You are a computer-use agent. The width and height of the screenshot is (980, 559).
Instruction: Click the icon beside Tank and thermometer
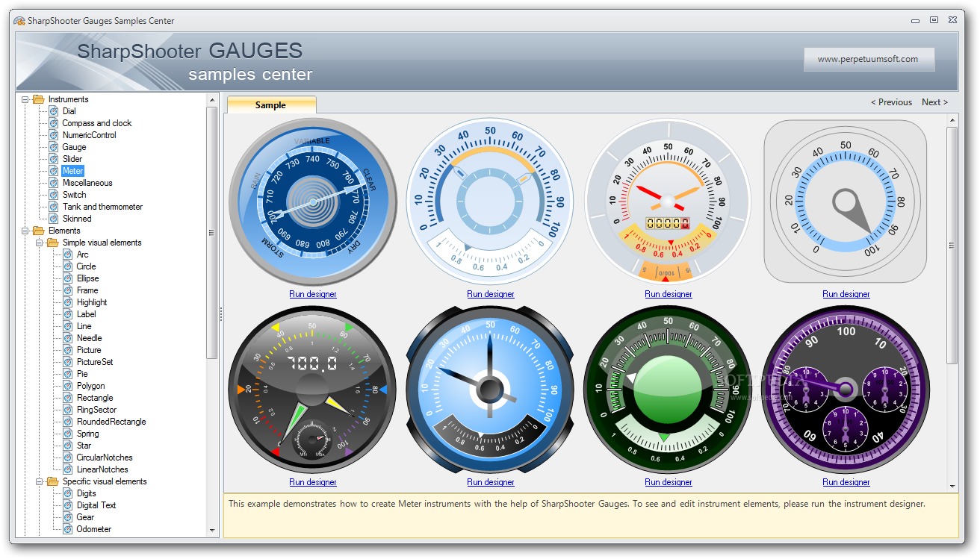pyautogui.click(x=54, y=207)
